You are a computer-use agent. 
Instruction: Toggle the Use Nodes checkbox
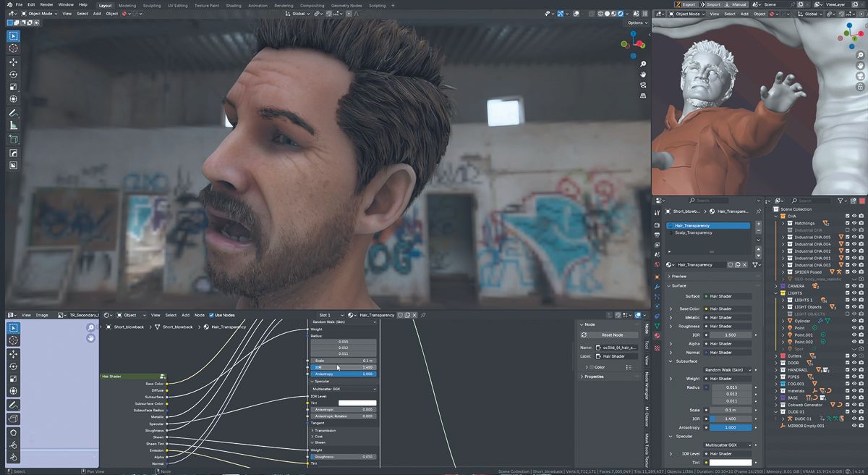click(212, 315)
